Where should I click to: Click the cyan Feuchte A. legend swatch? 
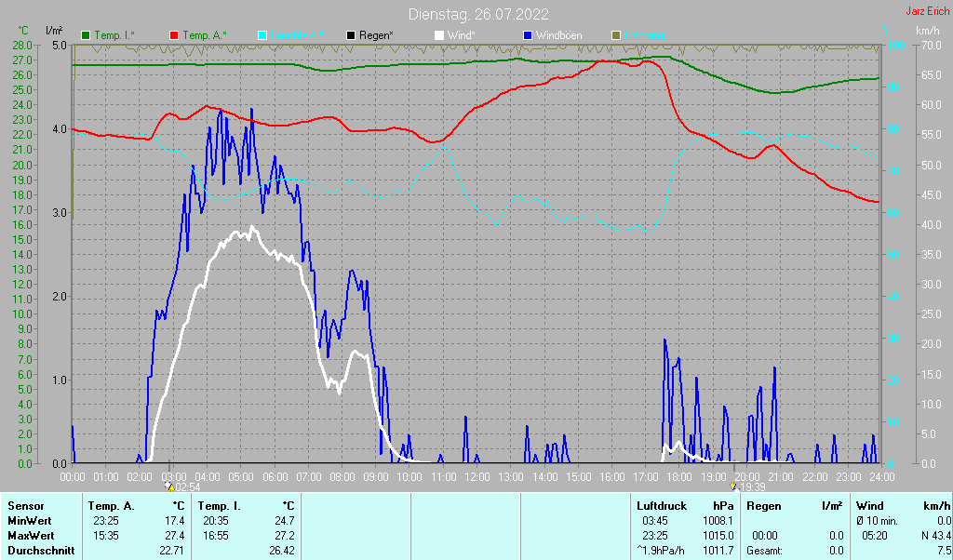(x=262, y=36)
